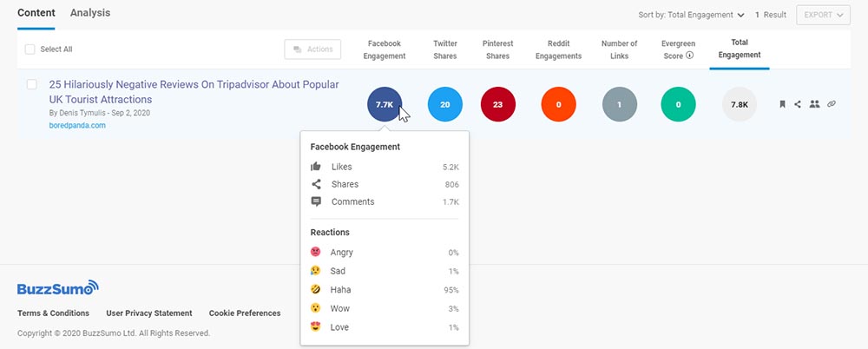Open the Actions menu button
The height and width of the screenshot is (349, 868).
pyautogui.click(x=312, y=49)
